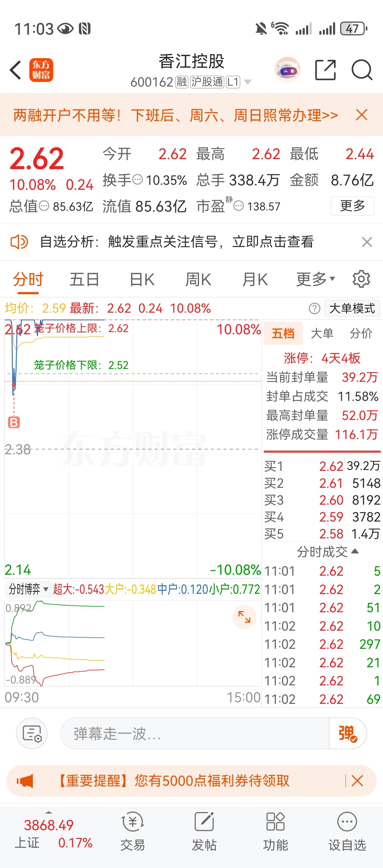Screen dimensions: 383x868
Task: Switch to the 日K tab
Action: click(x=142, y=280)
